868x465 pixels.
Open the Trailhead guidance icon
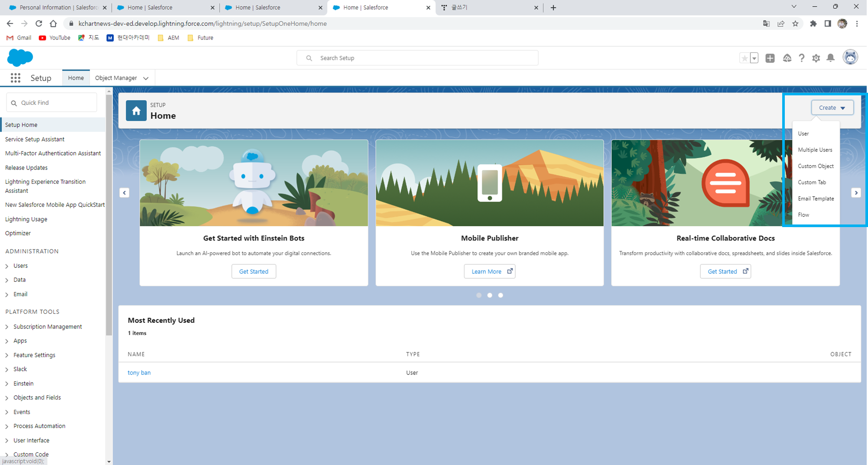click(x=787, y=58)
